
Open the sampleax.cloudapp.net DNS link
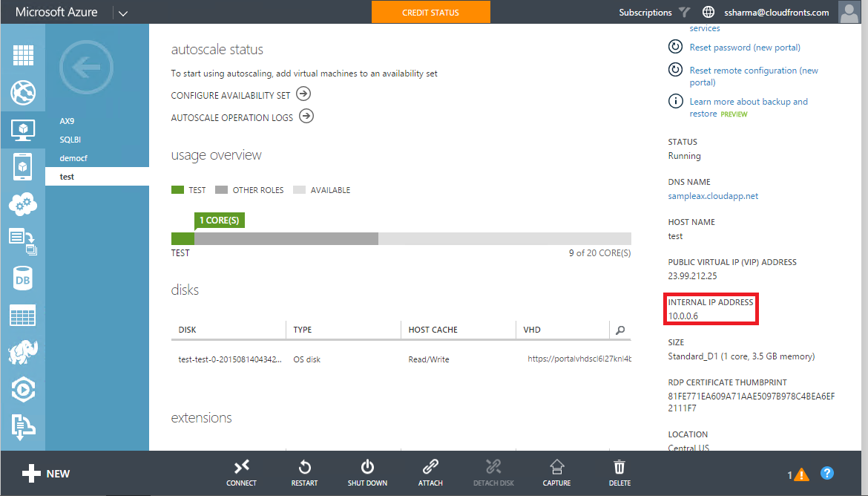point(713,195)
